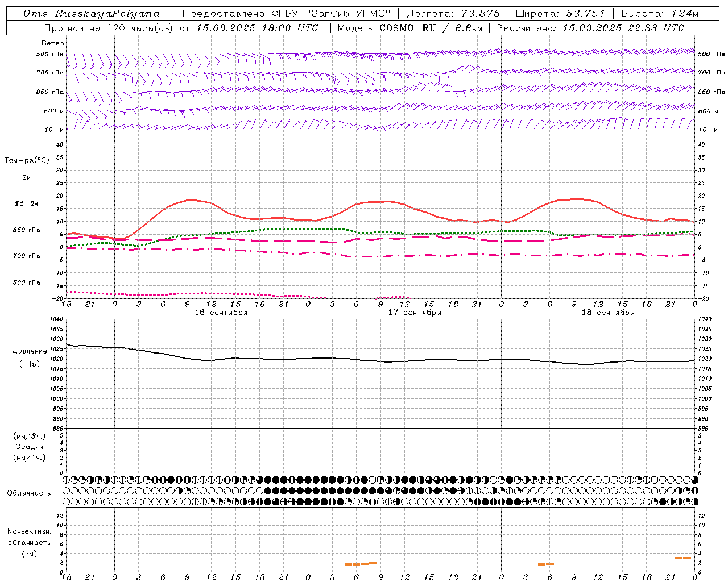Image resolution: width=728 pixels, height=582 pixels.
Task: Click the 'Модель COSMO-RU / 6.6км' text
Action: point(409,28)
